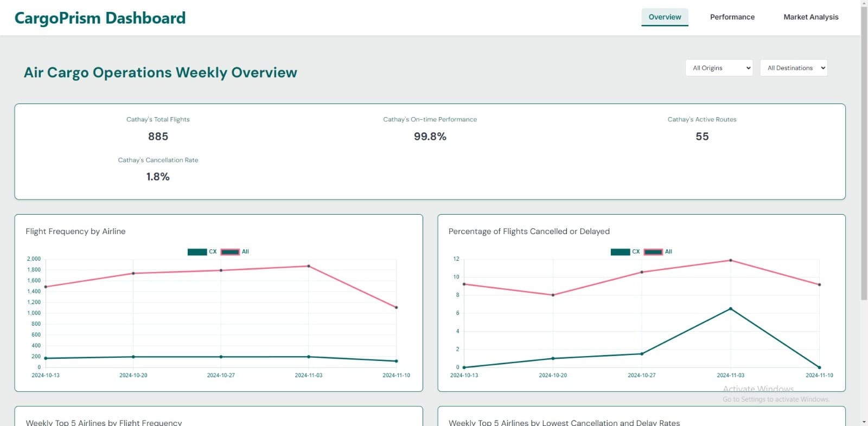Switch to the Performance tab

[x=732, y=17]
